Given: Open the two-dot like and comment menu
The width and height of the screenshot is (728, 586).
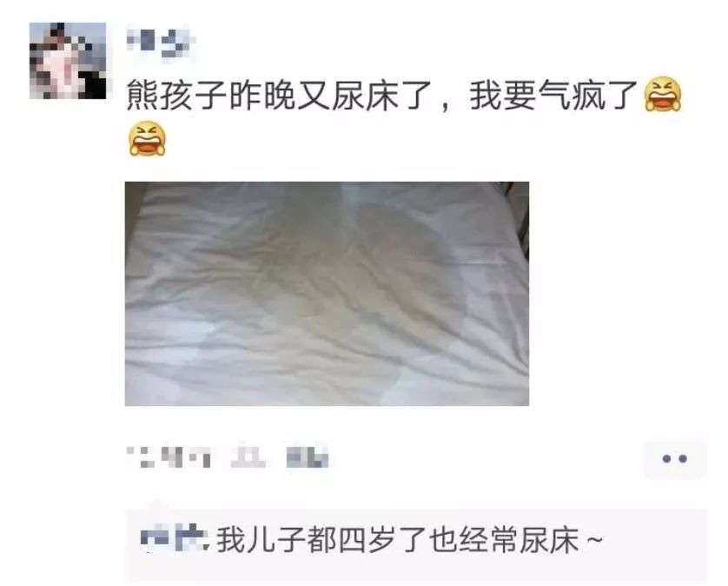Looking at the screenshot, I should (675, 459).
